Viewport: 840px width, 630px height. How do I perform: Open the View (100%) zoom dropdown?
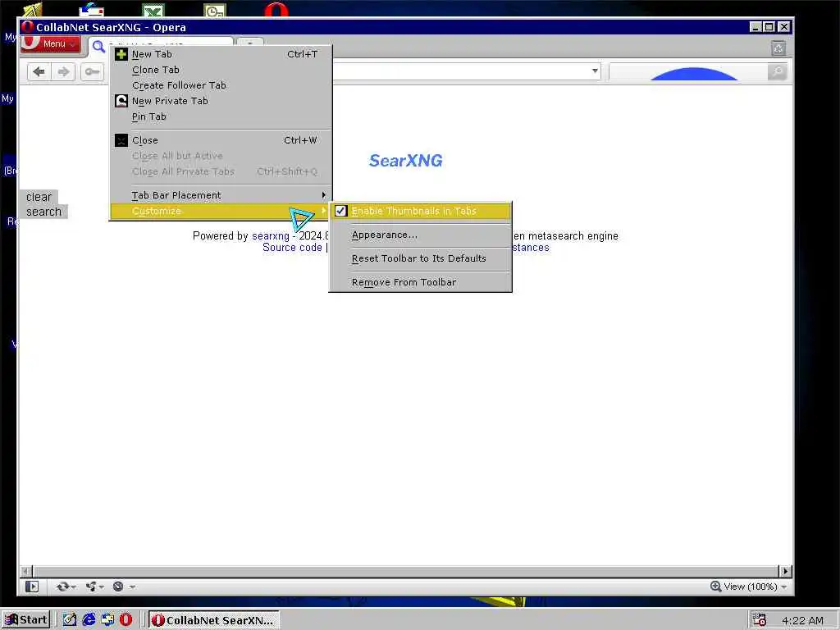point(749,587)
